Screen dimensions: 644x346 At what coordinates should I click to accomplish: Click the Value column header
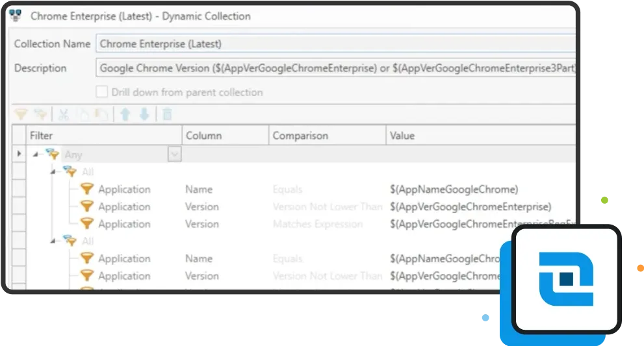480,136
